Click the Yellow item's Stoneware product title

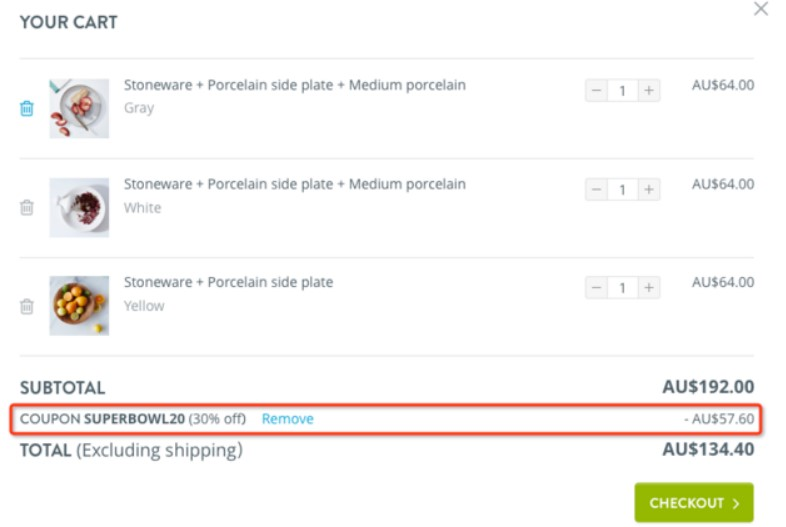[228, 282]
